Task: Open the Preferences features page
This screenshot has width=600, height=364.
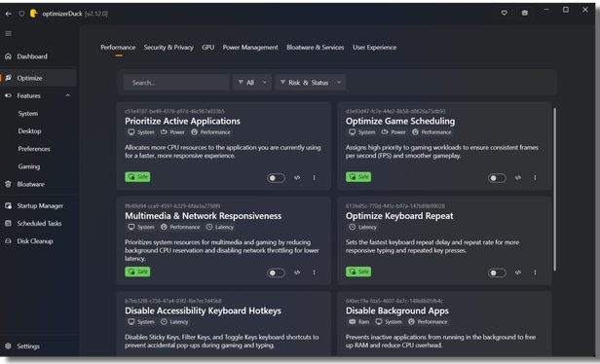Action: coord(34,149)
